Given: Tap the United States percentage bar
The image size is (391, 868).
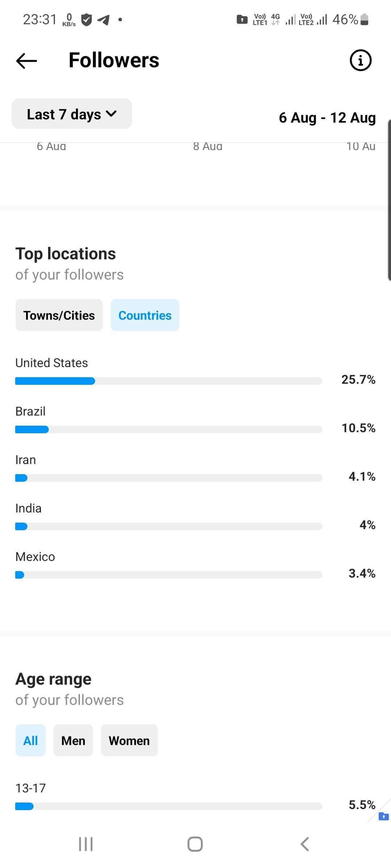Looking at the screenshot, I should [x=169, y=381].
